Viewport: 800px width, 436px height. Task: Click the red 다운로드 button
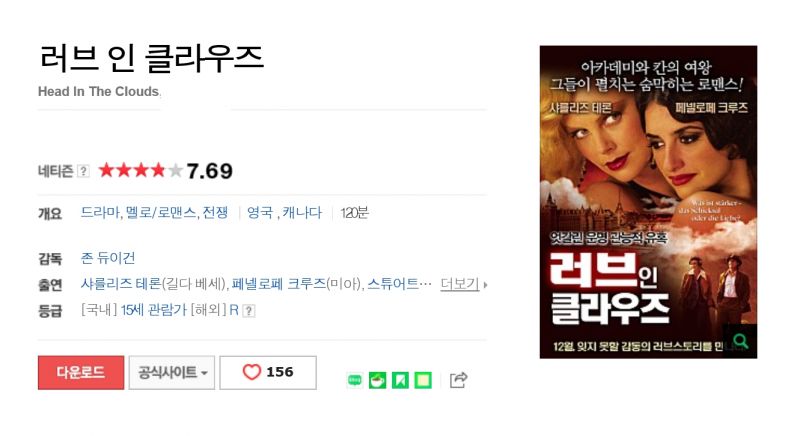coord(81,372)
